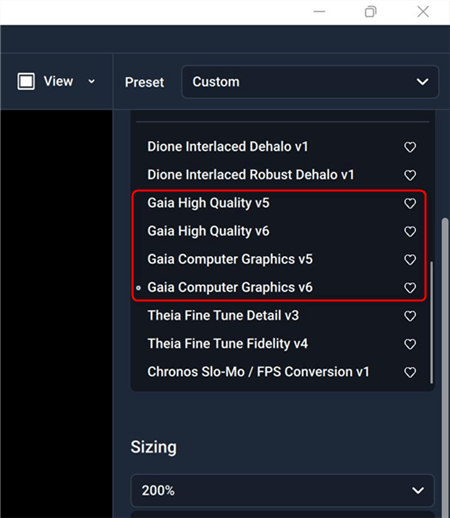Screen dimensions: 450x518
Task: Click the View layout square icon
Action: (26, 81)
